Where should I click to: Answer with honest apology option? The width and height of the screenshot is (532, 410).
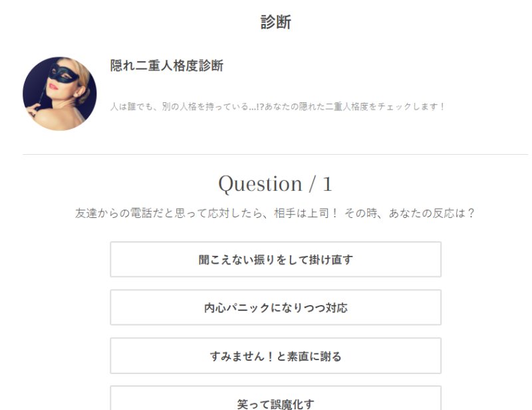[x=275, y=356]
